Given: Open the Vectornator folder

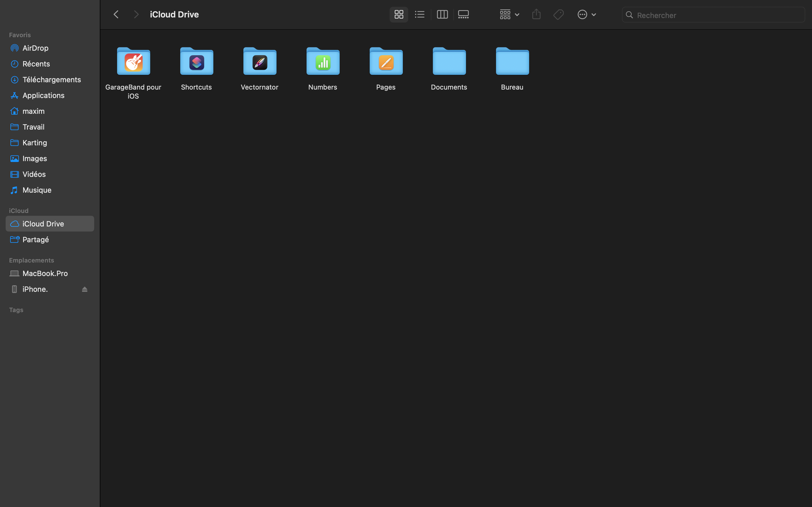Looking at the screenshot, I should pyautogui.click(x=260, y=62).
